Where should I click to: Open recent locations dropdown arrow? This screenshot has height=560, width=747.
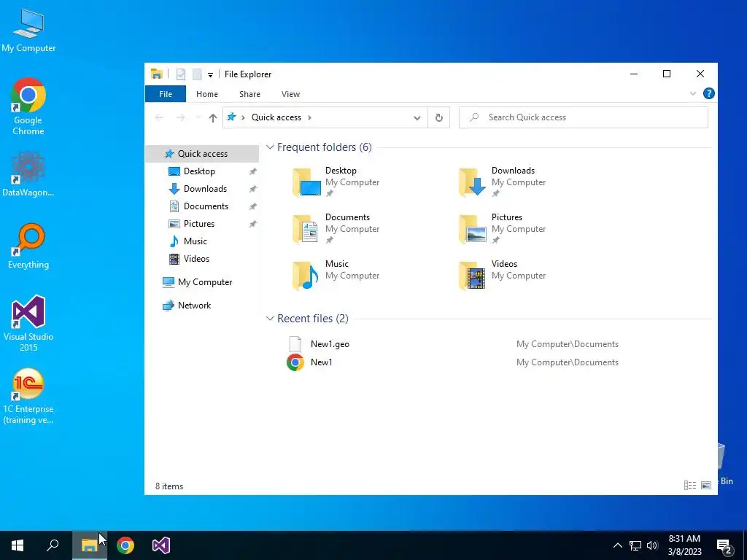(198, 117)
